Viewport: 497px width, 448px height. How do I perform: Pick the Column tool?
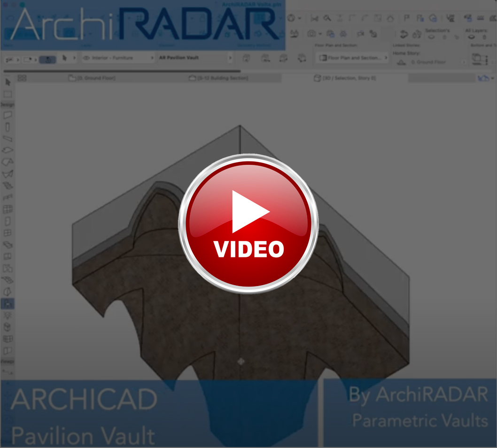pyautogui.click(x=8, y=127)
